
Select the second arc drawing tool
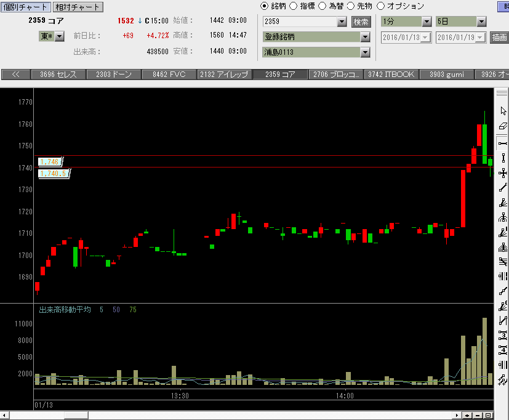[x=503, y=247]
